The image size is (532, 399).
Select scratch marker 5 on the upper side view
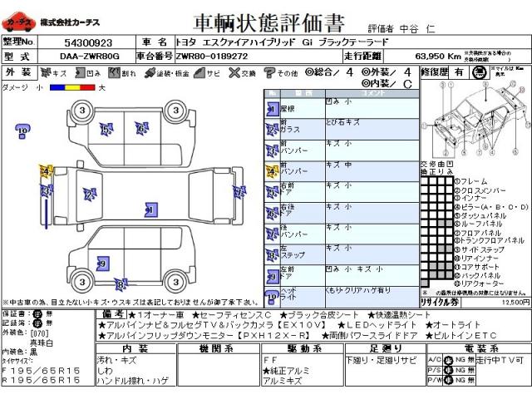(106, 130)
